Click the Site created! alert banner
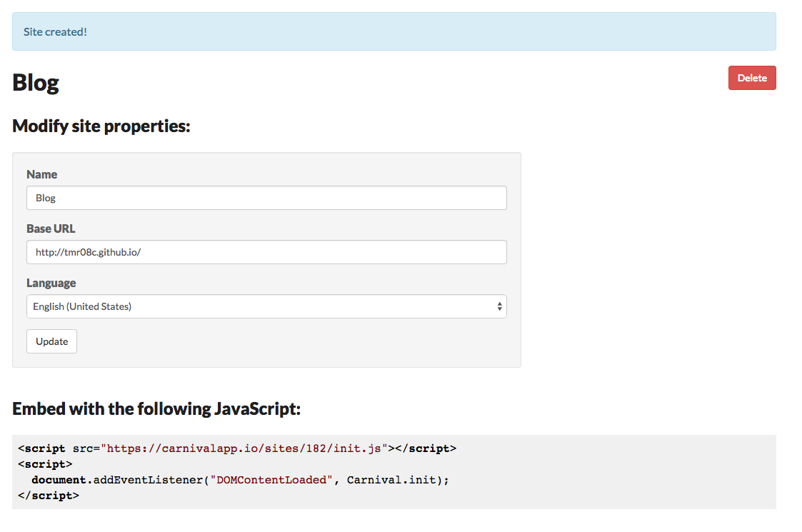This screenshot has width=802, height=532. [x=394, y=31]
